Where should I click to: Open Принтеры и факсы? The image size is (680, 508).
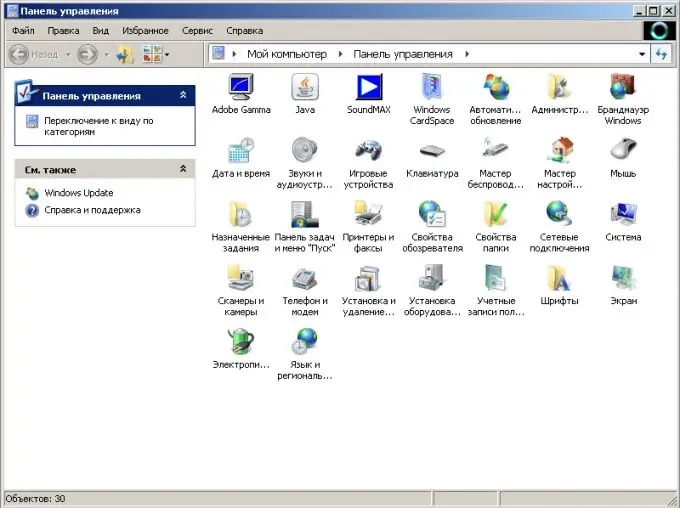(369, 227)
